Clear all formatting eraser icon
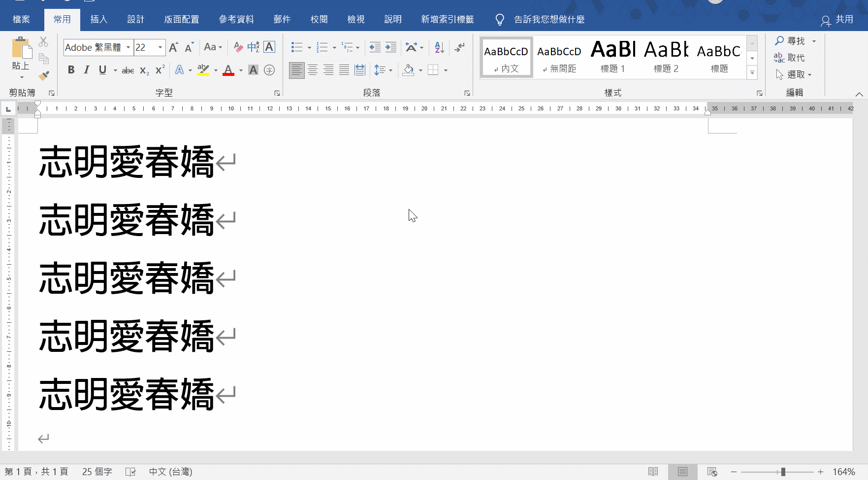 pyautogui.click(x=238, y=47)
